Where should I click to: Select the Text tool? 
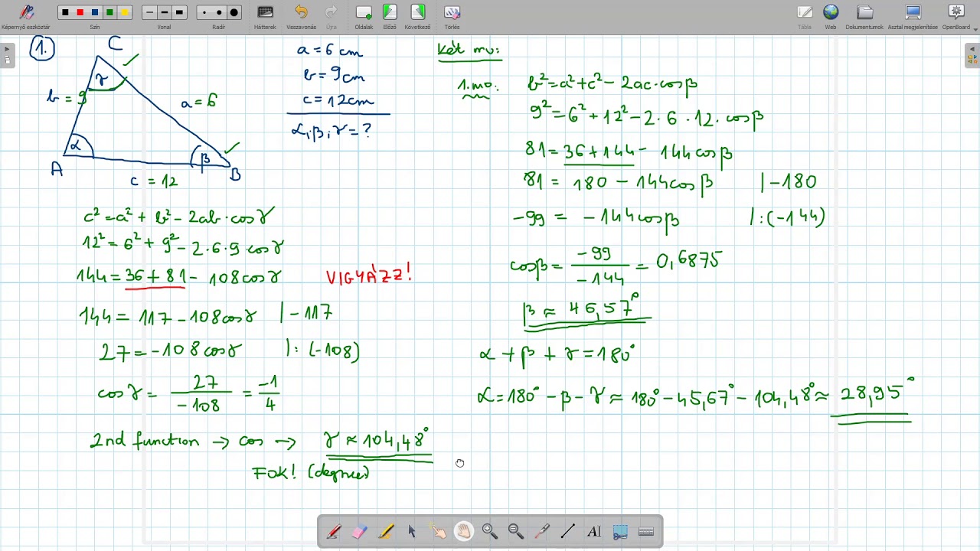pos(594,532)
